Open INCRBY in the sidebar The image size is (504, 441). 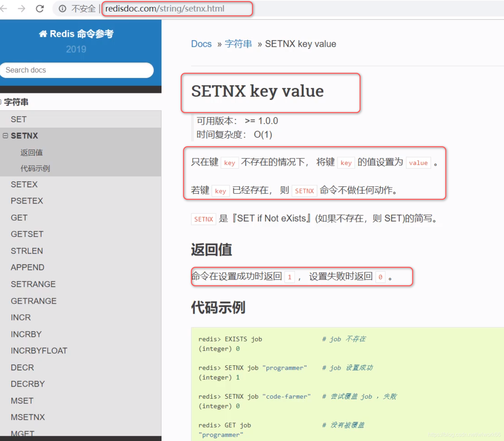[26, 334]
